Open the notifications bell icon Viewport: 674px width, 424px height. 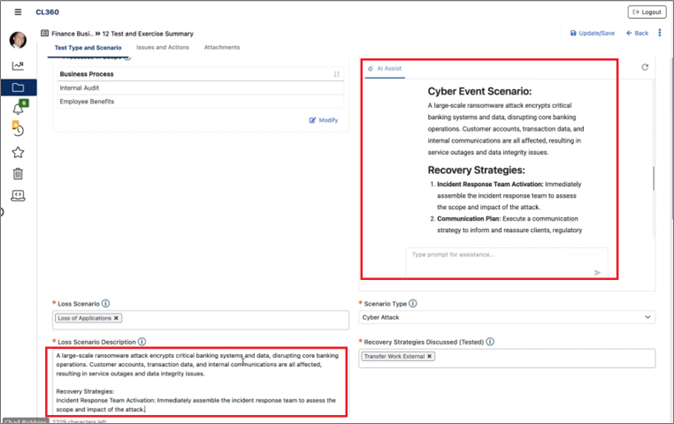pyautogui.click(x=18, y=108)
